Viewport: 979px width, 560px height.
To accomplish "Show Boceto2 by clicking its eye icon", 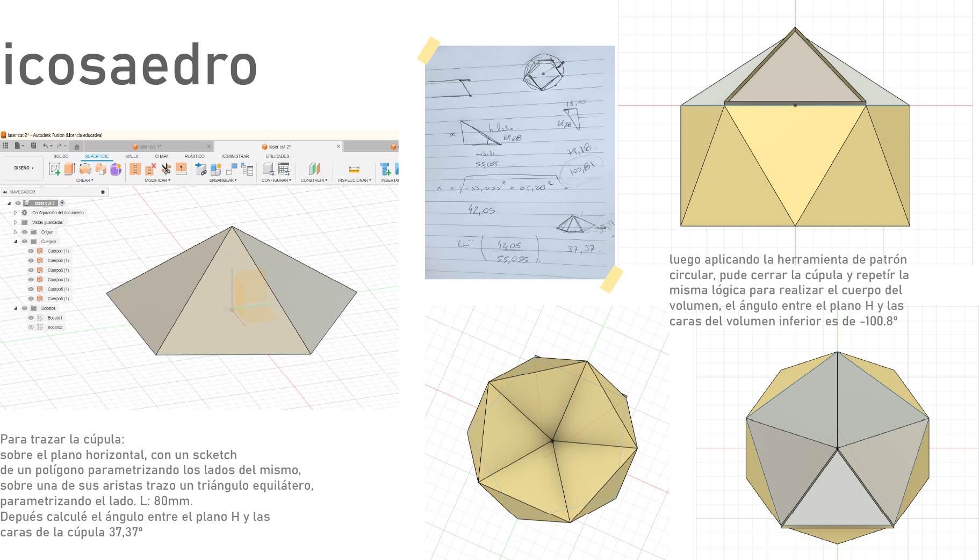I will 31,328.
